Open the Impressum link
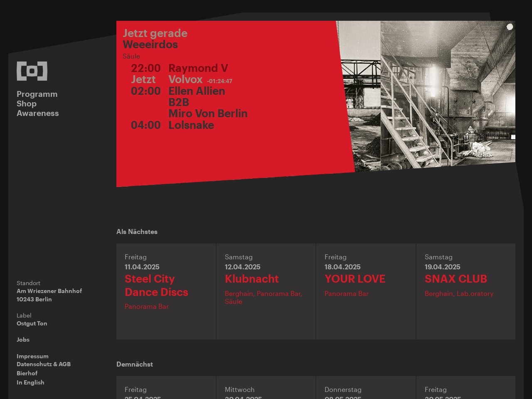532x399 pixels. pos(32,356)
